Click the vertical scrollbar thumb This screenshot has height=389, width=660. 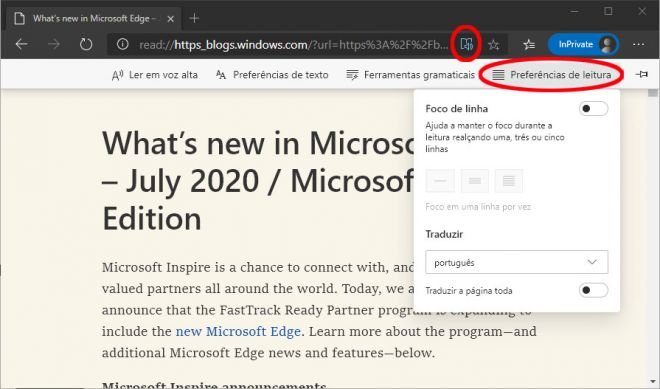[x=653, y=93]
